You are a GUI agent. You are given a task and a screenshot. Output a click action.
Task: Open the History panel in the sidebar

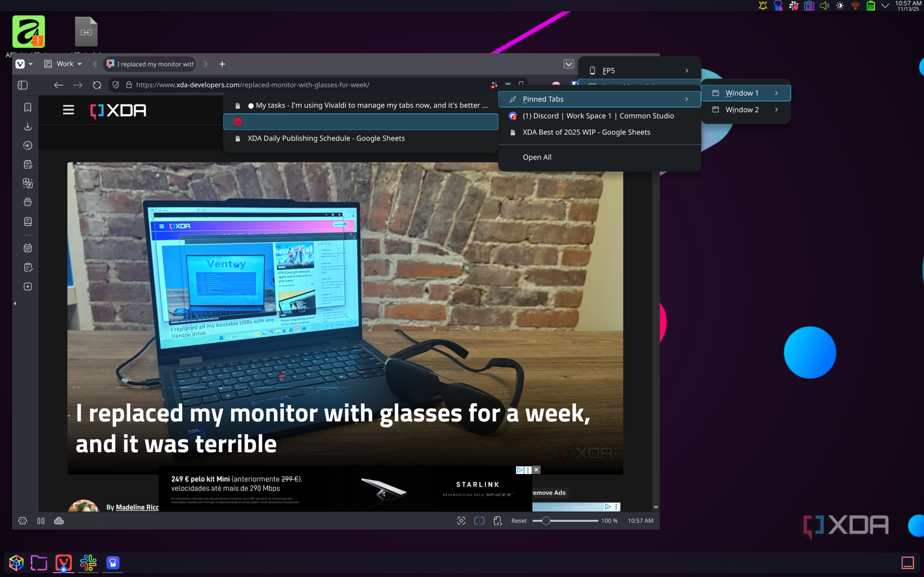27,145
